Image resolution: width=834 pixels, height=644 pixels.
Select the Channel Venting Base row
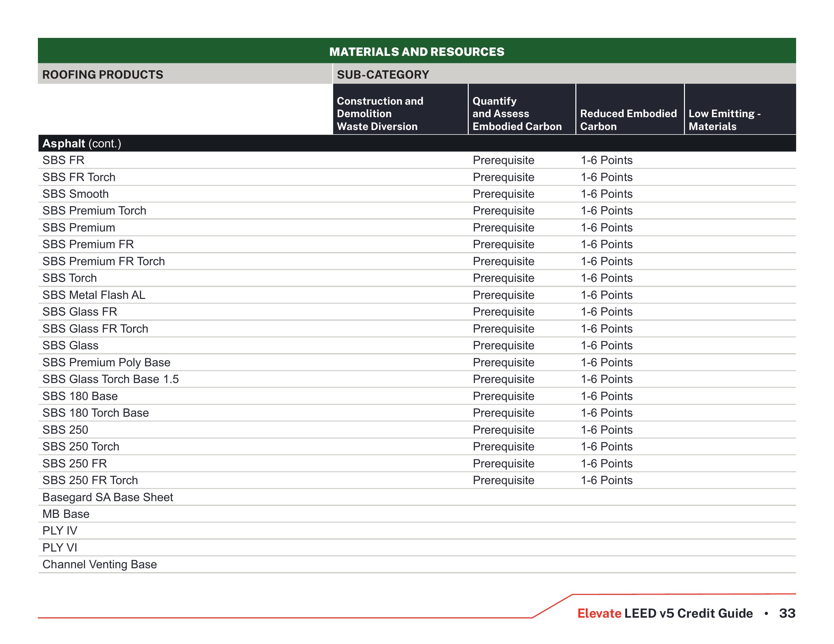coord(417,564)
